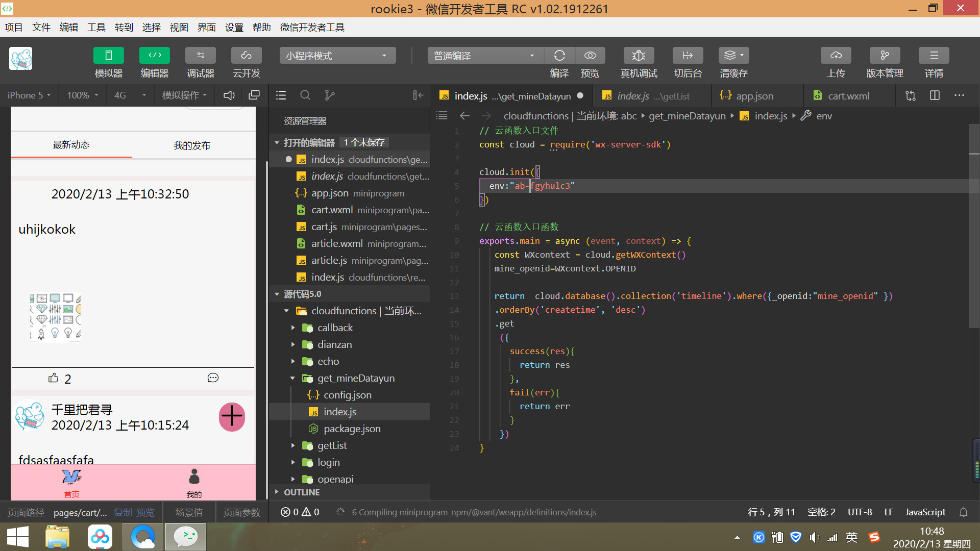
Task: Open the iPhone 5 device dropdown
Action: coord(29,95)
